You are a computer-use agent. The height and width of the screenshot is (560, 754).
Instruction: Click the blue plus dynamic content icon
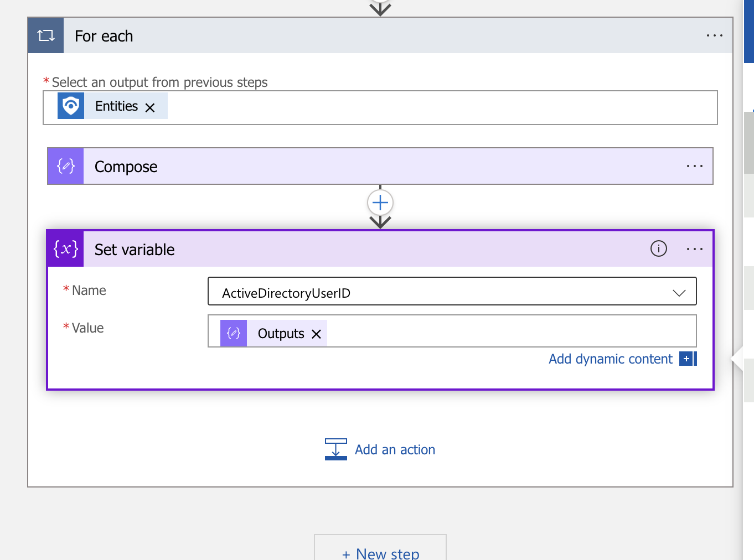coord(688,359)
